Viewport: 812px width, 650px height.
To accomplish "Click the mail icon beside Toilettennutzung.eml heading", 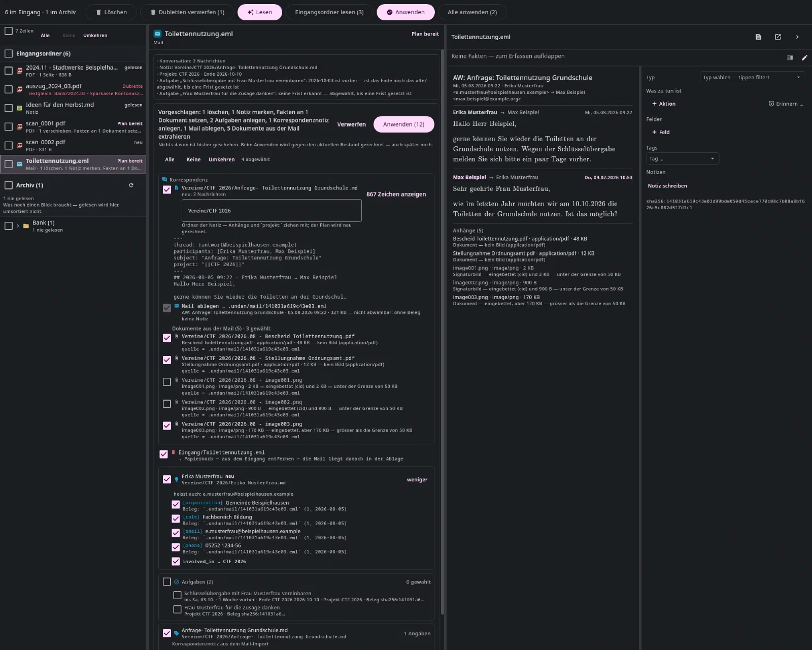I will click(157, 34).
